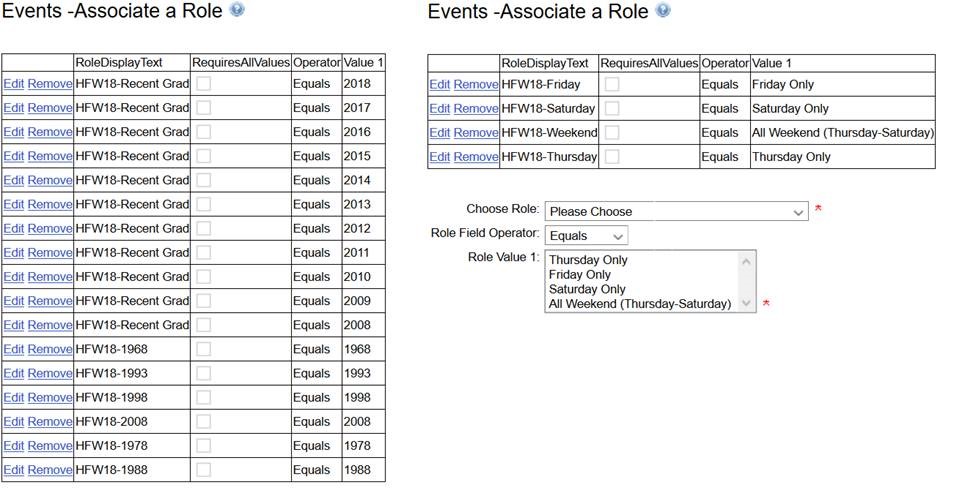Remove the HFW18-1988 role row
Image resolution: width=954 pixels, height=504 pixels.
pyautogui.click(x=49, y=470)
